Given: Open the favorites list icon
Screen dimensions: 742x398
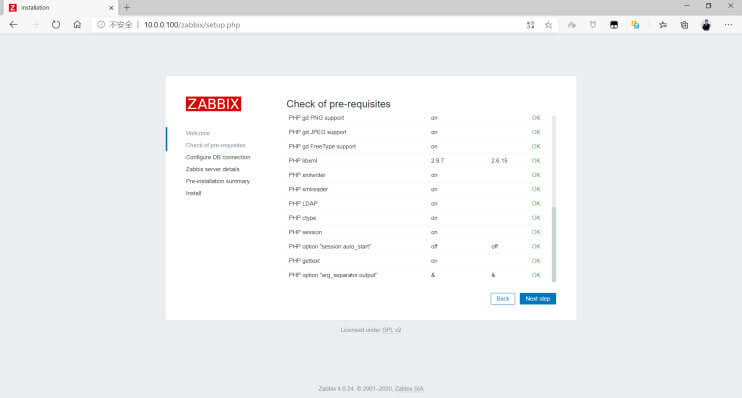Looking at the screenshot, I should (663, 25).
